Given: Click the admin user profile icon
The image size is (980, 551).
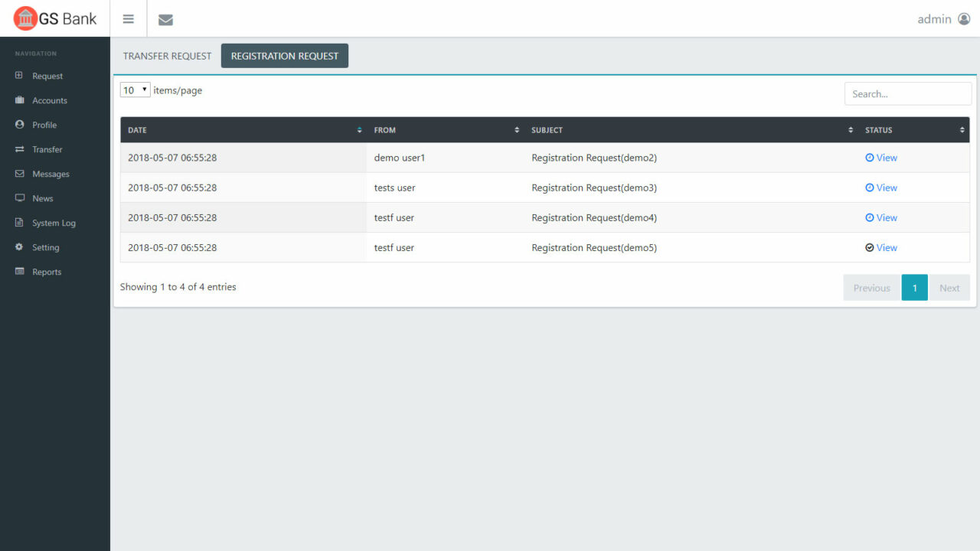Looking at the screenshot, I should click(x=963, y=19).
